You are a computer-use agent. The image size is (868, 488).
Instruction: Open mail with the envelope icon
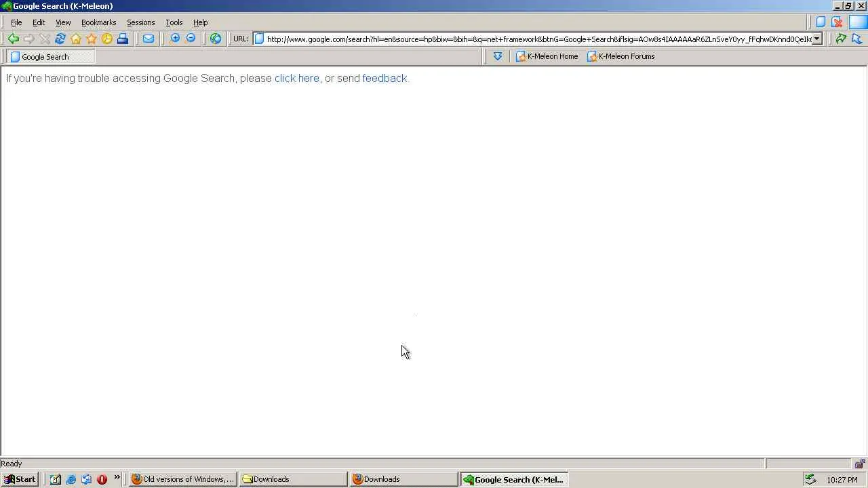click(x=148, y=39)
